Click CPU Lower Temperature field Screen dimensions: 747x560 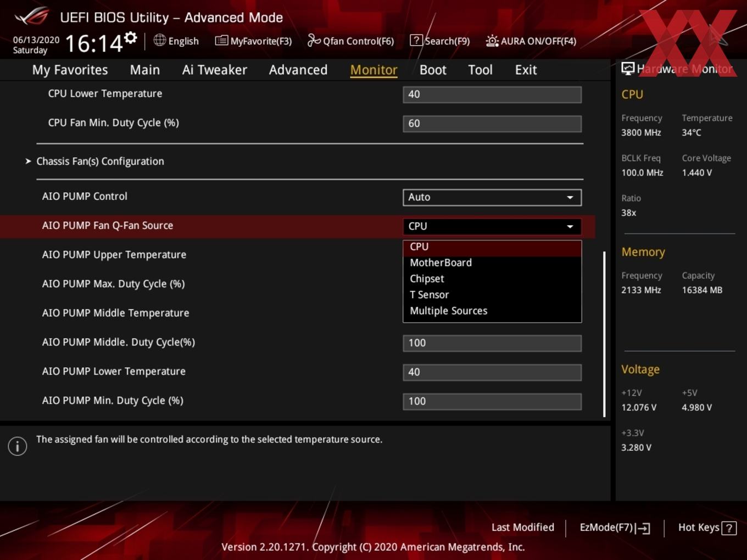click(492, 94)
